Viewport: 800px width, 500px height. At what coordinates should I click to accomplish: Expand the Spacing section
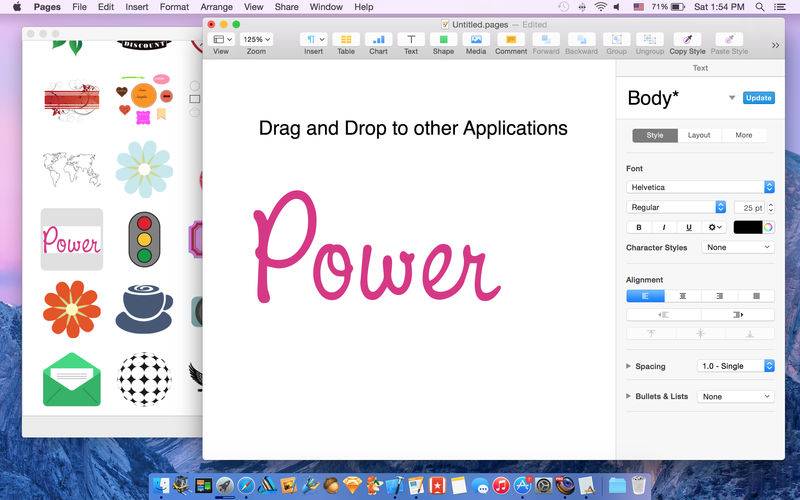(629, 366)
